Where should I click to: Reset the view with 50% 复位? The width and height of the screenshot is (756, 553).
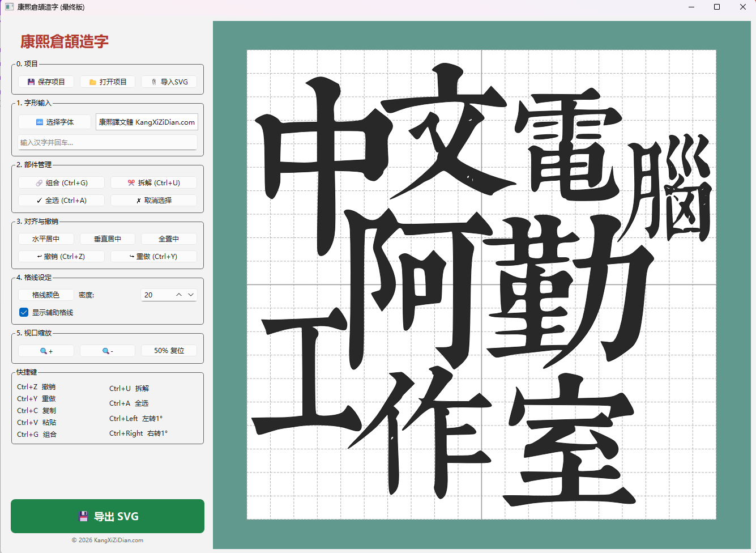pos(169,351)
